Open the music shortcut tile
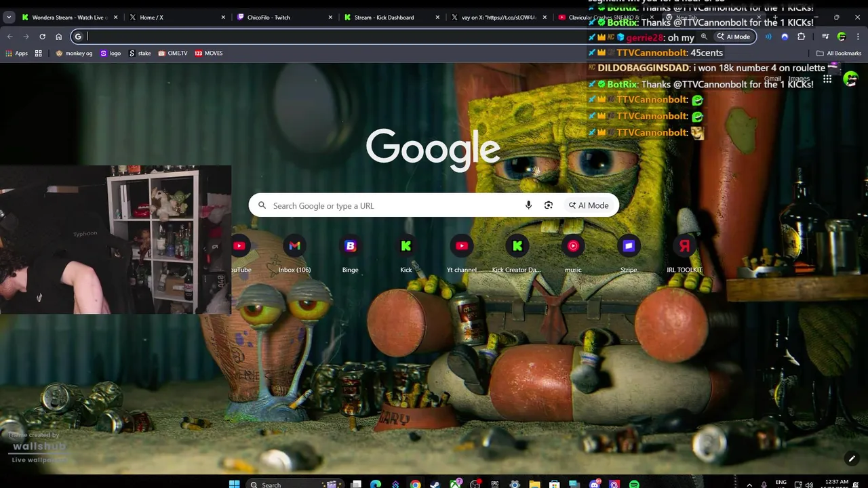The image size is (868, 488). coord(573,254)
